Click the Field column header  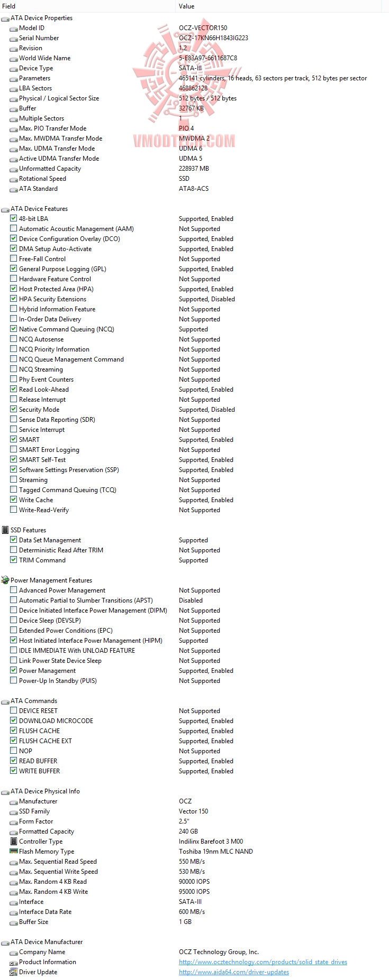pyautogui.click(x=88, y=6)
